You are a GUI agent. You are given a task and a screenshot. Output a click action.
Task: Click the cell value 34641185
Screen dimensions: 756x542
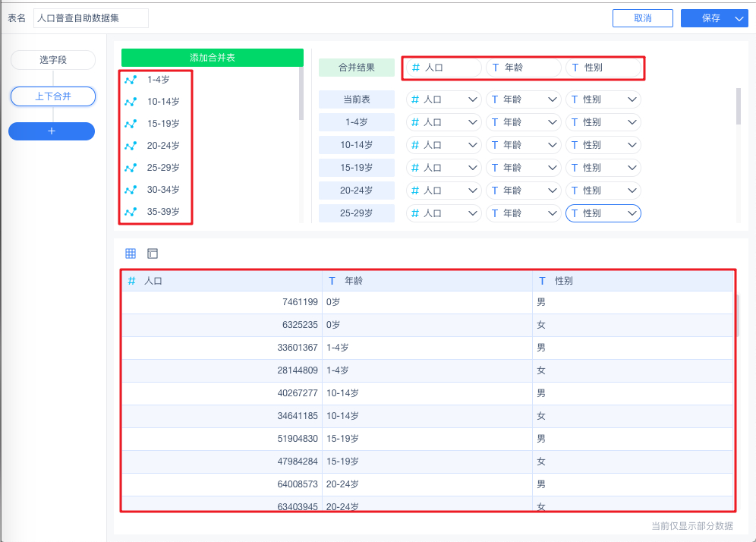[x=298, y=416]
